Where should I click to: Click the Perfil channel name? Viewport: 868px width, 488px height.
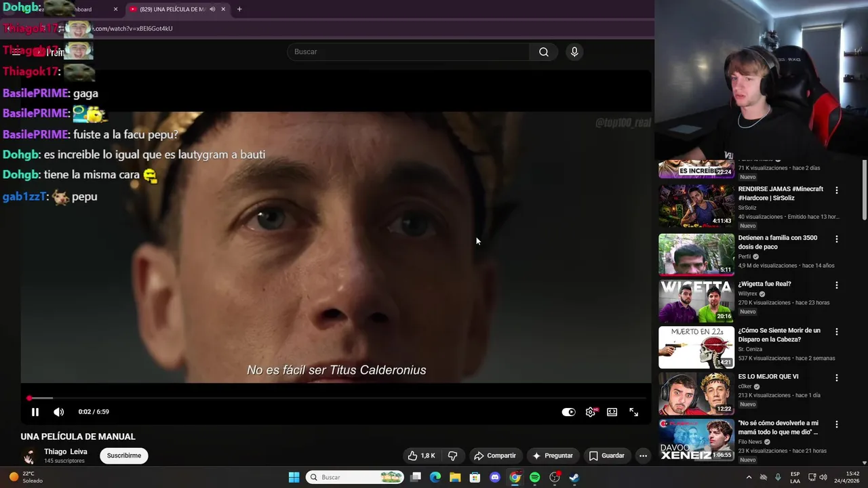(x=745, y=257)
